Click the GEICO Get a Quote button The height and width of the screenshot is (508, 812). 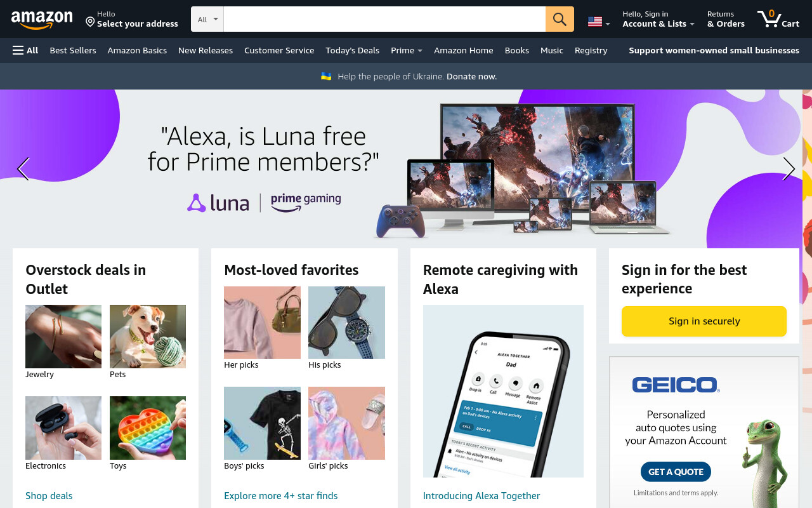[676, 472]
